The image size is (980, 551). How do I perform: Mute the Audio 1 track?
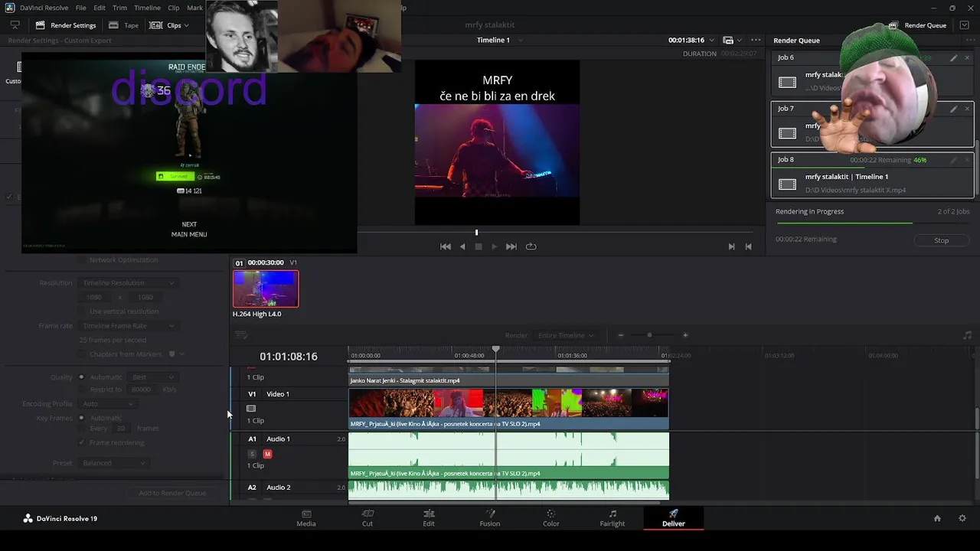coord(267,454)
